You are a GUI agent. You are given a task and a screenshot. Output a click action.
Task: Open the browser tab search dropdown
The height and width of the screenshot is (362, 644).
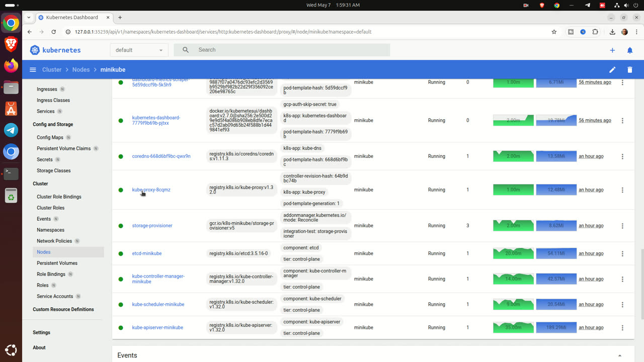coord(29,17)
